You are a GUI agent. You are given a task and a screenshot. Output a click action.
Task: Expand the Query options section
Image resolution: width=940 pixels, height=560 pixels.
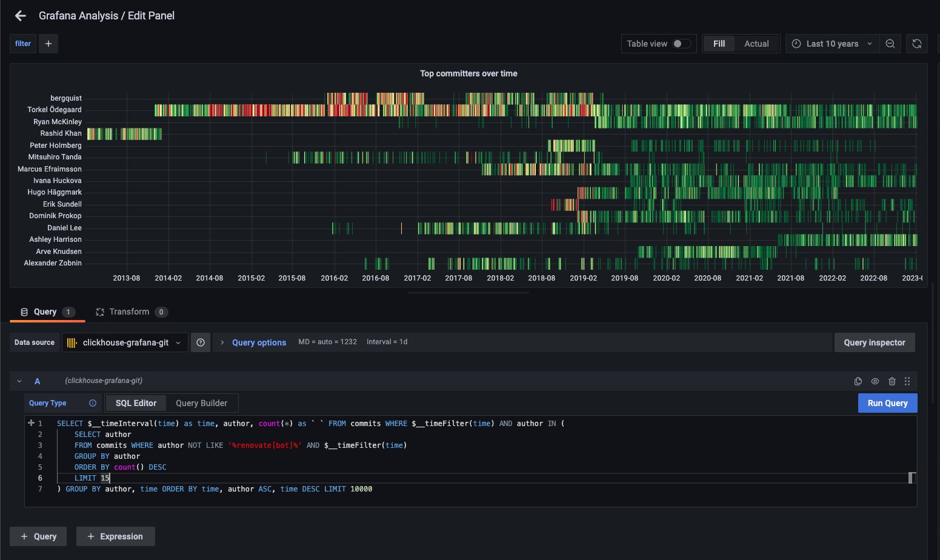[x=259, y=342]
